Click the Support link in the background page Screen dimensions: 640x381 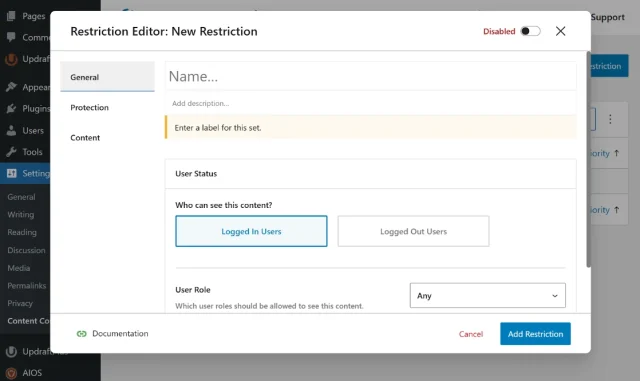(x=608, y=17)
